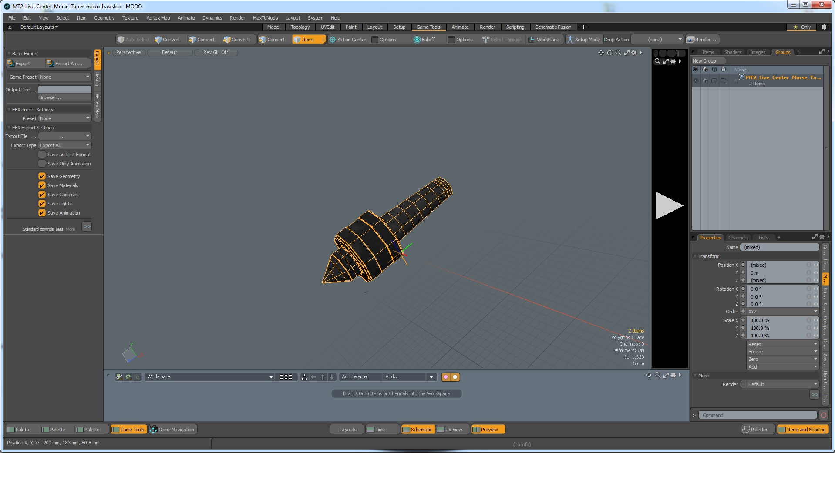Screen dimensions: 835x504
Task: Click the UV View button
Action: (x=452, y=430)
